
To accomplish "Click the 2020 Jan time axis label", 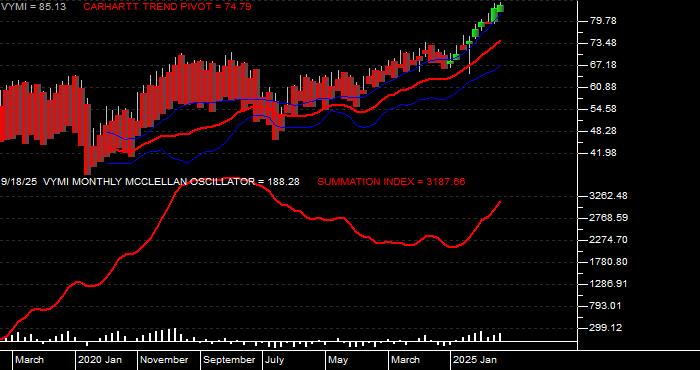I will click(x=100, y=360).
